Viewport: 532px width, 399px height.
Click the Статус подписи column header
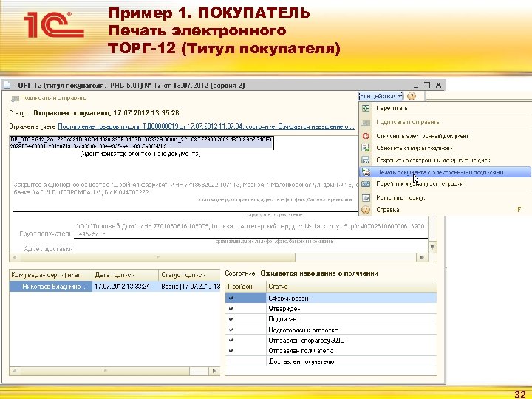(189, 275)
